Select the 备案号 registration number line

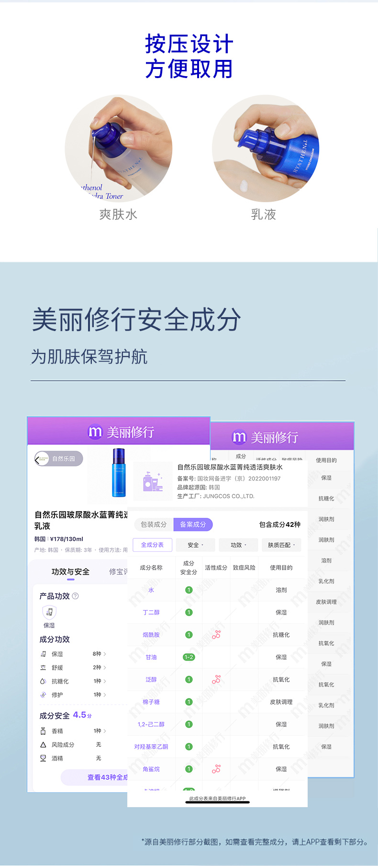[229, 479]
